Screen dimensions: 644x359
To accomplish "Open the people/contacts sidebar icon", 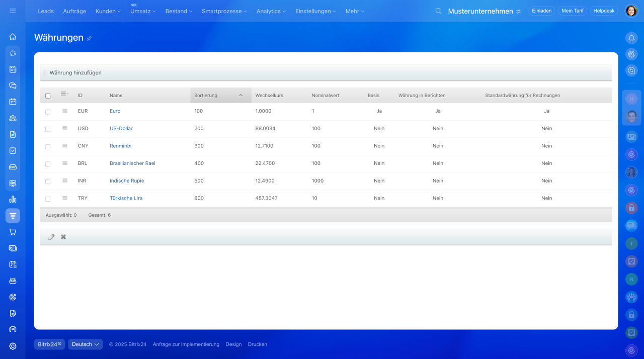I will tap(13, 118).
